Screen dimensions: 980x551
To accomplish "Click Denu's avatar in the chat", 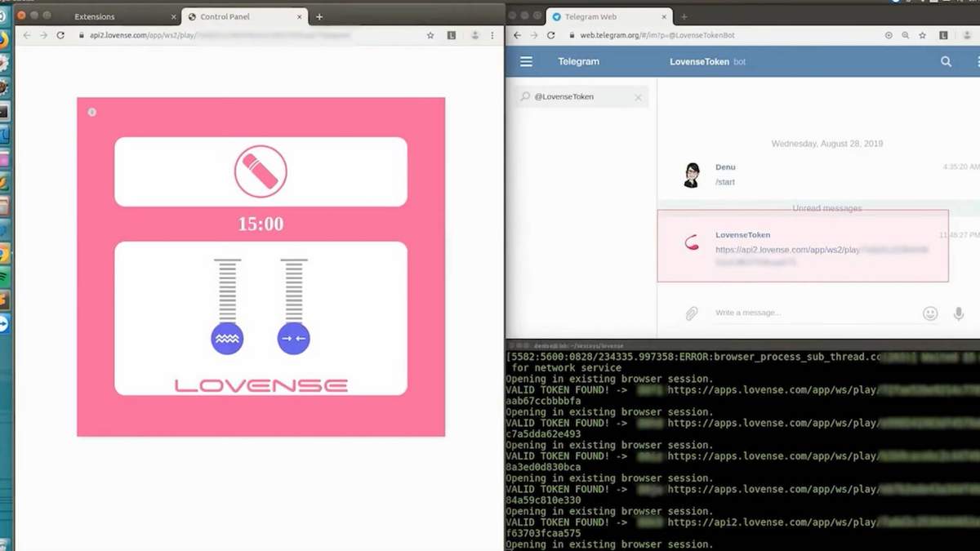I will pyautogui.click(x=692, y=175).
